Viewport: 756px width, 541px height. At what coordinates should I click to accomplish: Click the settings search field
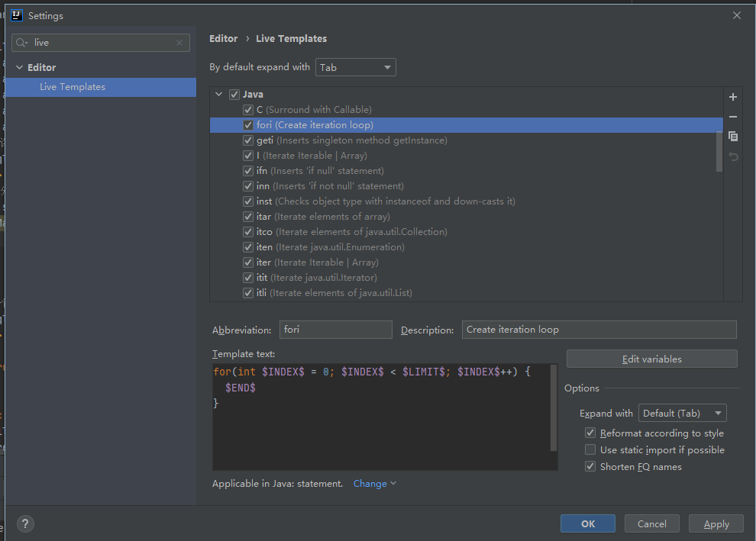coord(101,43)
